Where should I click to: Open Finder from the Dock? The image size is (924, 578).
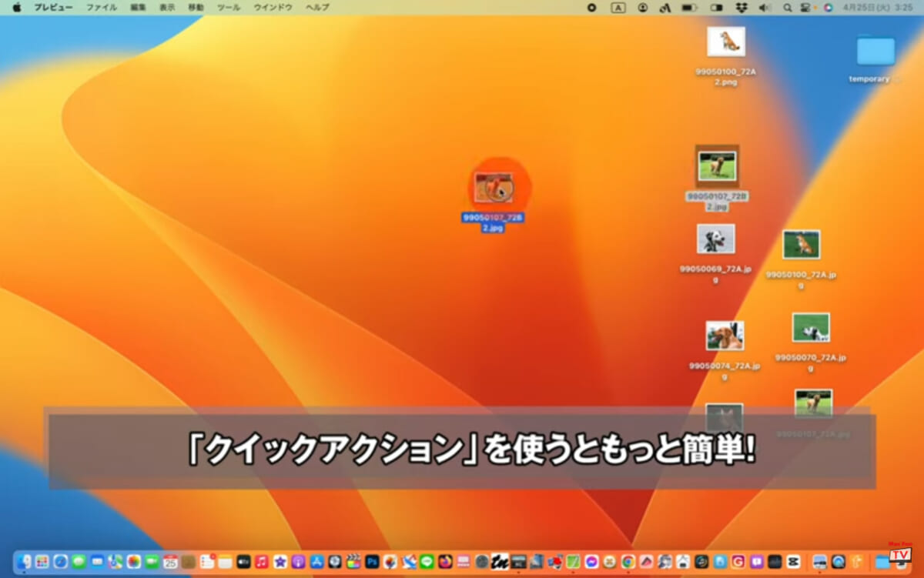point(24,562)
